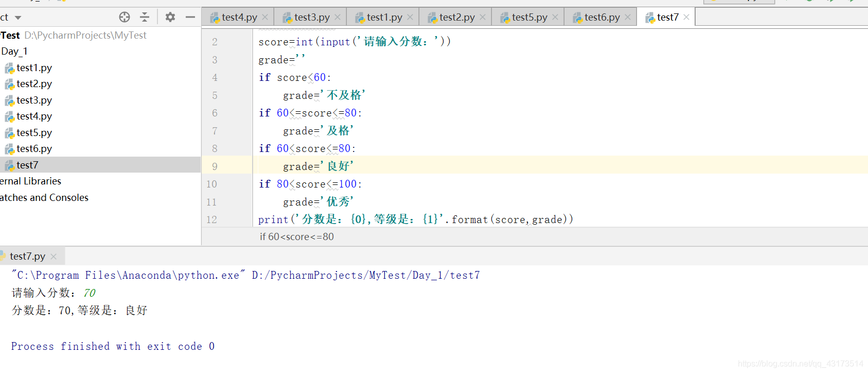Screen dimensions: 868x373
Task: Click the collapse all icon in project toolbar
Action: [145, 17]
